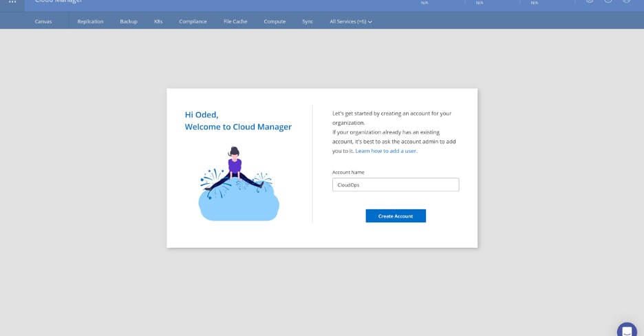Go to the Backup tab
Screen dimensions: 644x336
[129, 21]
